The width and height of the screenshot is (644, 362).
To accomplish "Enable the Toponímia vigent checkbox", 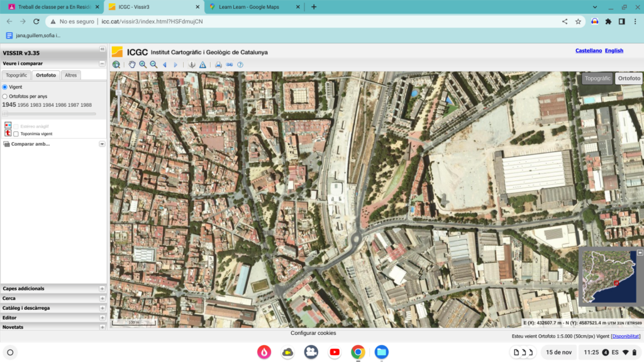I will click(16, 134).
